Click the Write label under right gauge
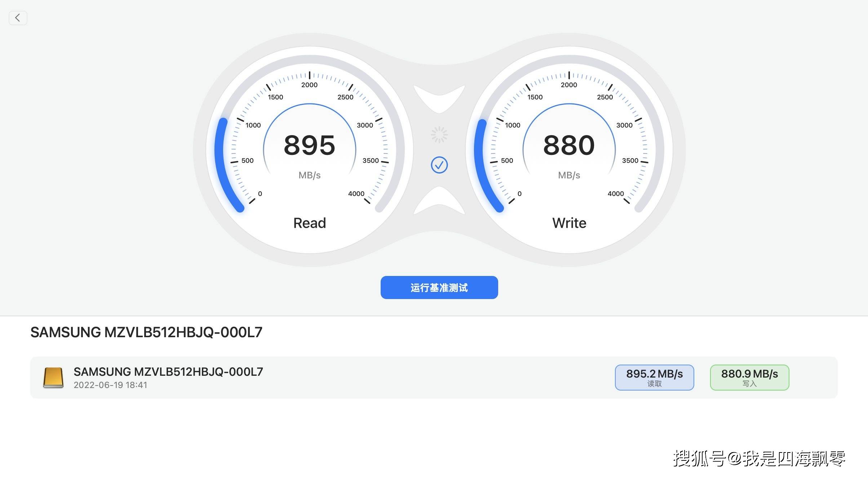This screenshot has height=477, width=868. tap(569, 223)
